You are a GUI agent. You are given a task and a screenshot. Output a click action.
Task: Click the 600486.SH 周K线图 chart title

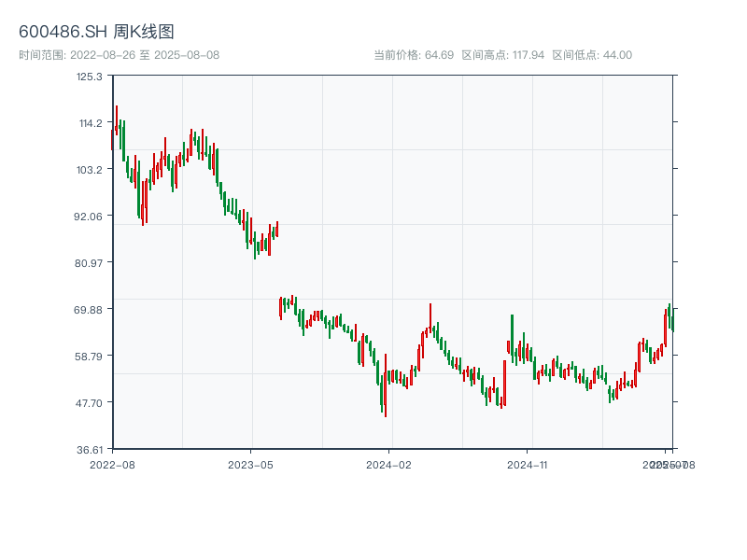pyautogui.click(x=96, y=32)
